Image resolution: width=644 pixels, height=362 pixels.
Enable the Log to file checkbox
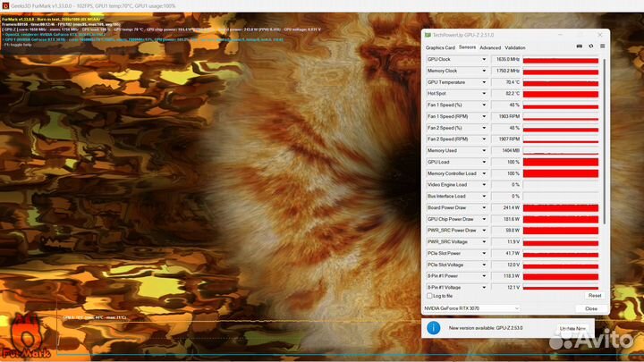tap(429, 295)
